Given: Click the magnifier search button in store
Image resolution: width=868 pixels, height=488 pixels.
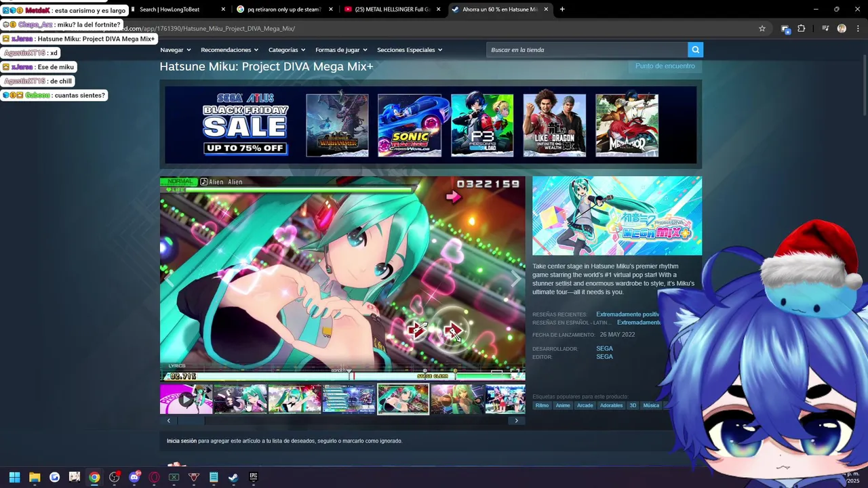Looking at the screenshot, I should pyautogui.click(x=695, y=49).
